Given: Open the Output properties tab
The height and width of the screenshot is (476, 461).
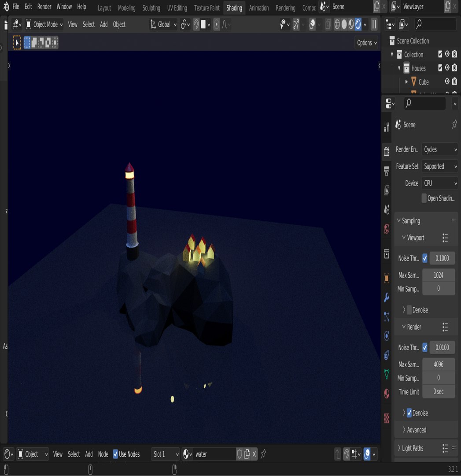Looking at the screenshot, I should click(387, 171).
